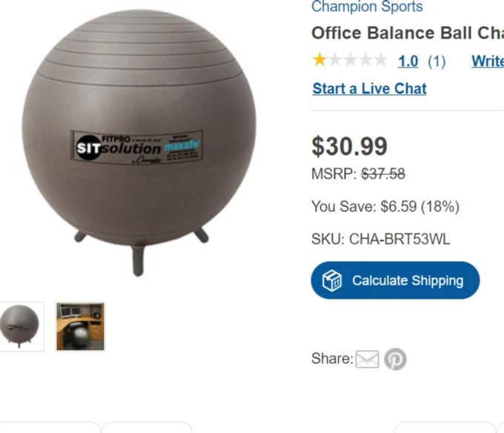Click the gold star rating icon
Screen dimensions: 504x433
coord(319,60)
